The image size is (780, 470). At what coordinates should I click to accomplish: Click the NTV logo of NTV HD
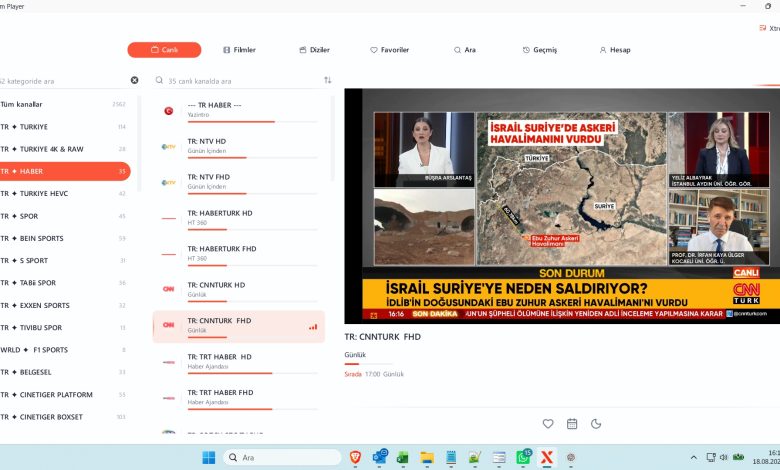click(169, 147)
